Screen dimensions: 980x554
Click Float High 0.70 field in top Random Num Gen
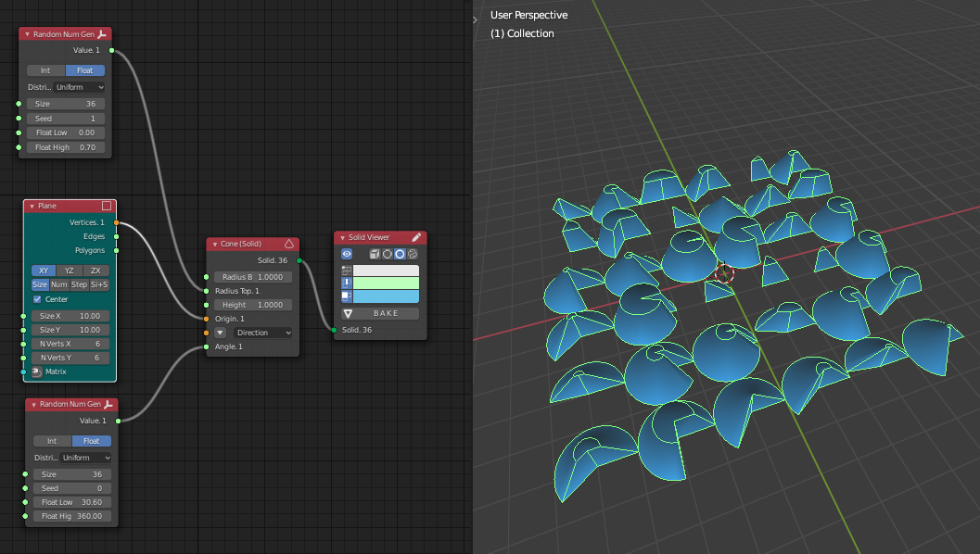[x=65, y=147]
